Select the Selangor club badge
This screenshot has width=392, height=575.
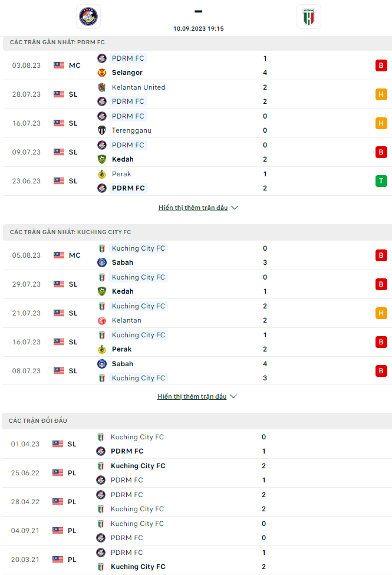click(x=101, y=73)
